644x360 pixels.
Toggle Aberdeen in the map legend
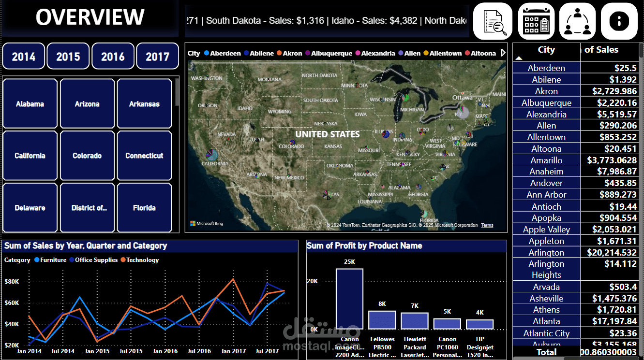223,53
